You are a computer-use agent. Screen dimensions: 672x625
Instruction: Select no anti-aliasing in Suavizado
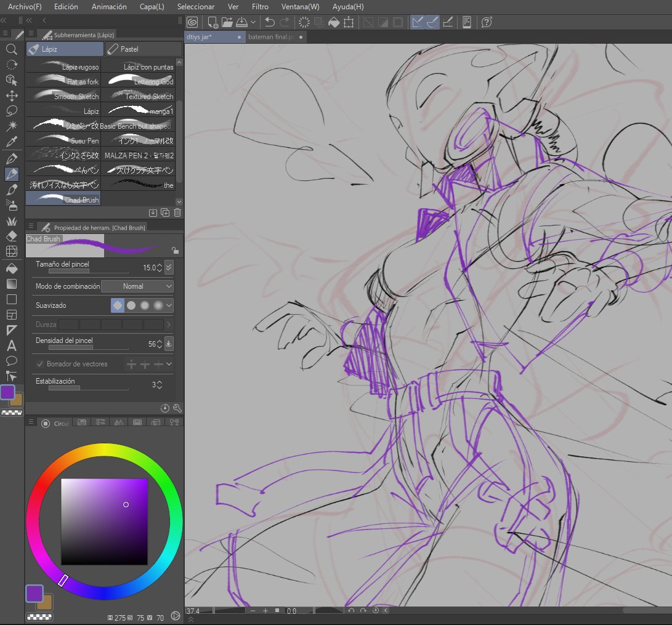(x=118, y=305)
